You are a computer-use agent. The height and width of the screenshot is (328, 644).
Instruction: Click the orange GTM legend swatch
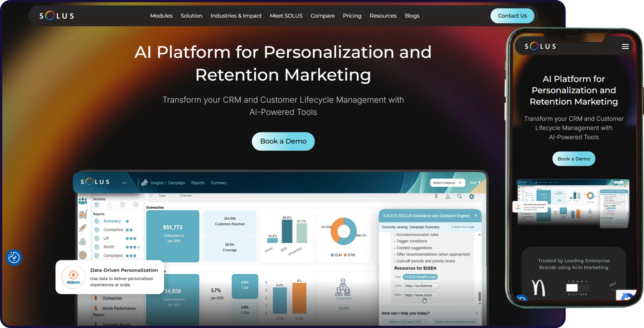[345, 255]
